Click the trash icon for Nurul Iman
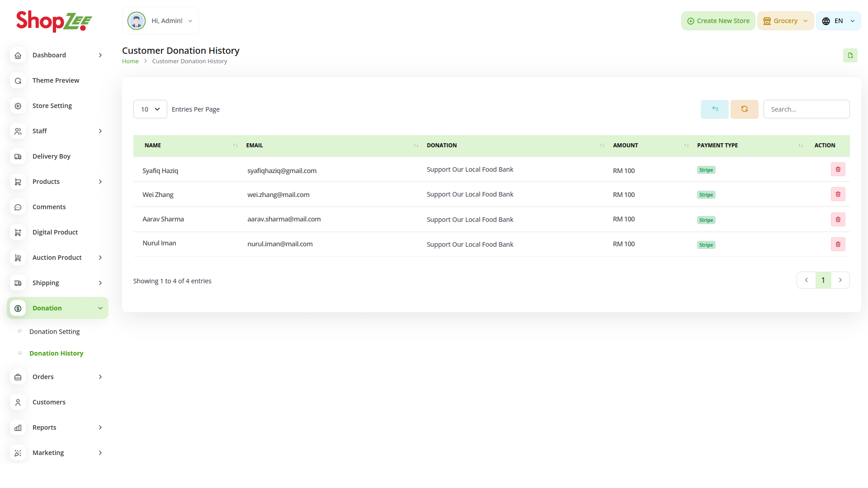The width and height of the screenshot is (868, 488). click(x=838, y=244)
